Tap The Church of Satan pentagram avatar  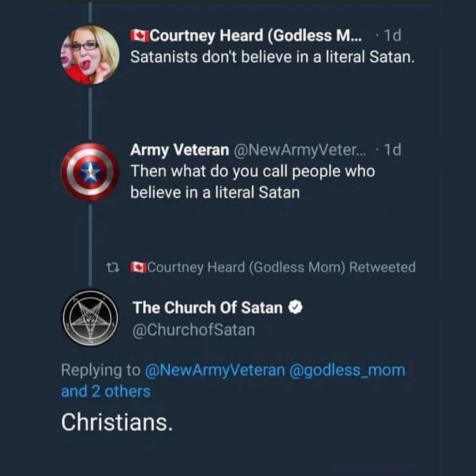click(90, 318)
